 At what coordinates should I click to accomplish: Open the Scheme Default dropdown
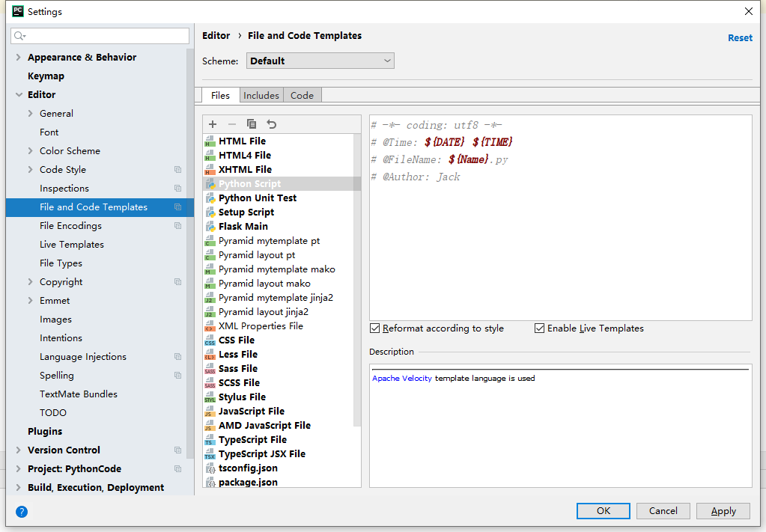tap(320, 61)
